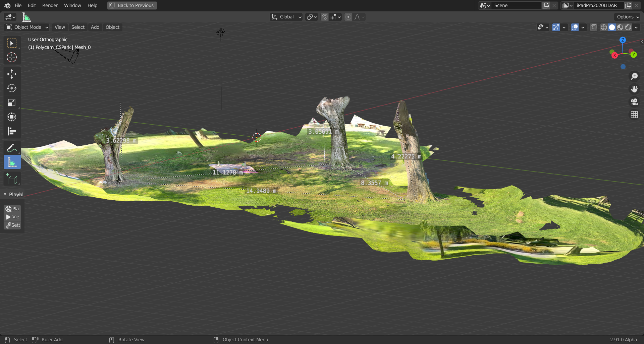Select the Measure tool in the toolbar
Screen dimensions: 644x344
[x=12, y=162]
